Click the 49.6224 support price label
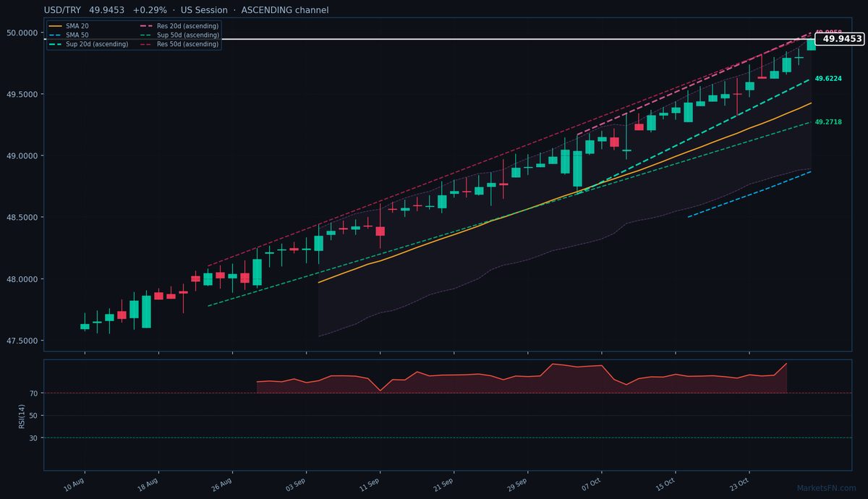This screenshot has width=868, height=499. pyautogui.click(x=828, y=78)
